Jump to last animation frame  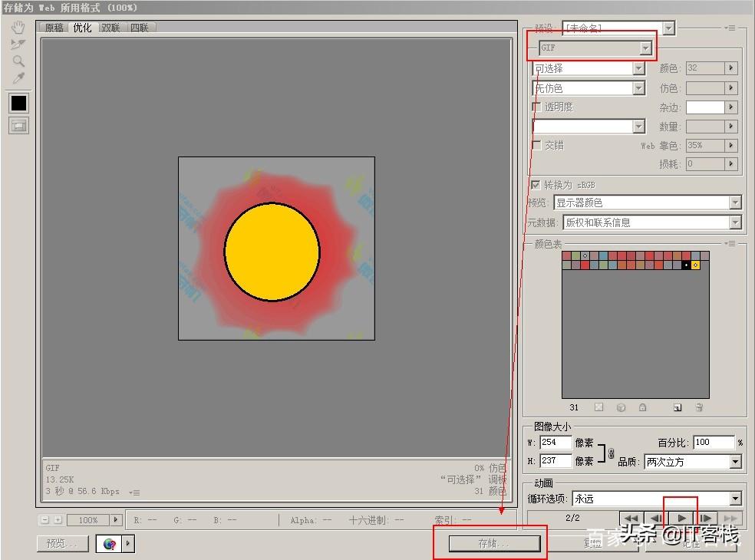point(730,518)
